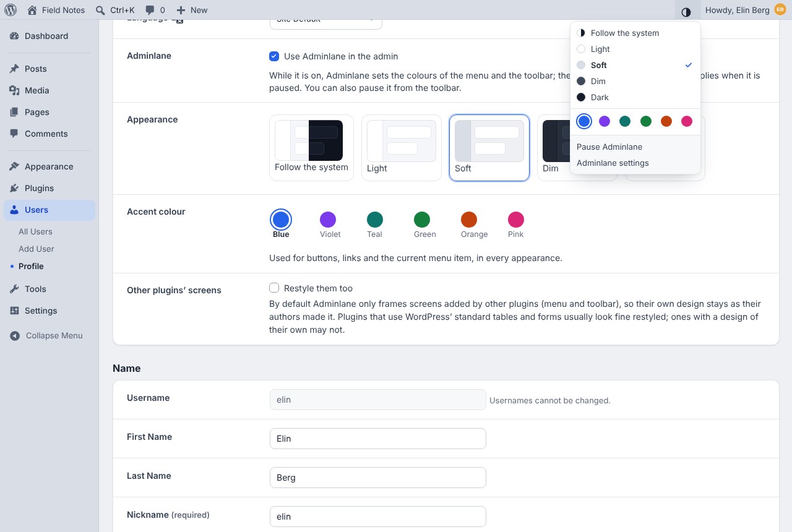The width and height of the screenshot is (792, 532).
Task: Choose Dim in the toolbar popup list
Action: 635,81
